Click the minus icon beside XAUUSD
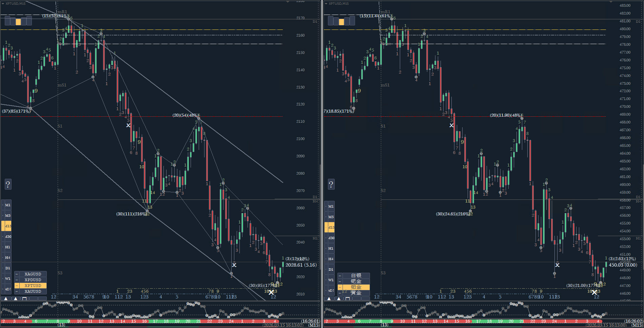The width and height of the screenshot is (644, 328). tap(17, 291)
